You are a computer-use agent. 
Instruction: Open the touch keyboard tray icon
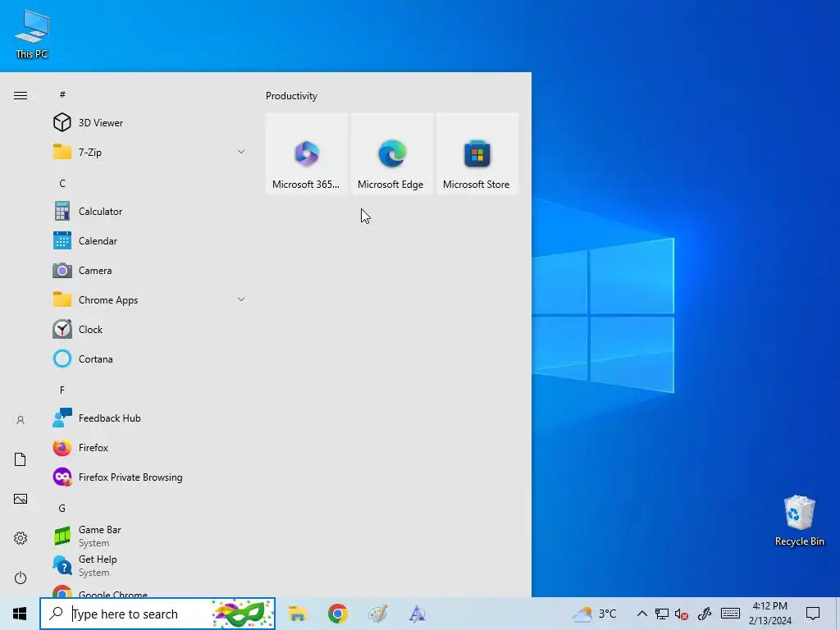pyautogui.click(x=730, y=614)
